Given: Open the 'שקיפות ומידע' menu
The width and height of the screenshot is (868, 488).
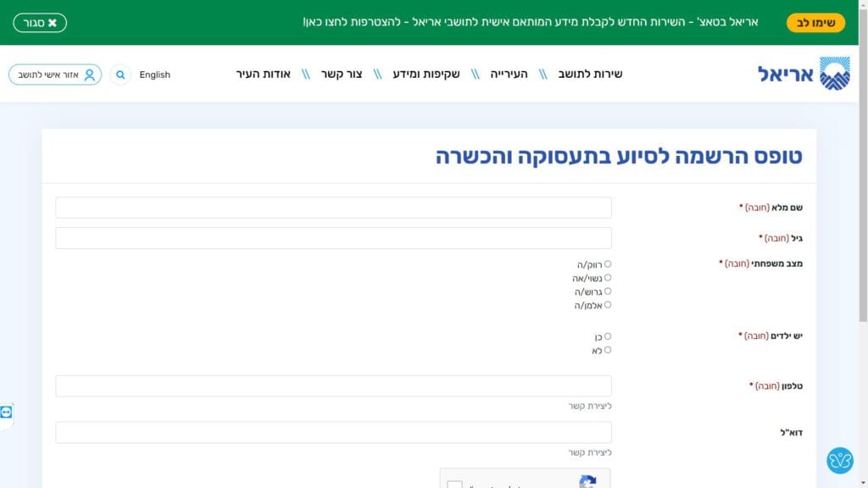Looking at the screenshot, I should [x=426, y=75].
